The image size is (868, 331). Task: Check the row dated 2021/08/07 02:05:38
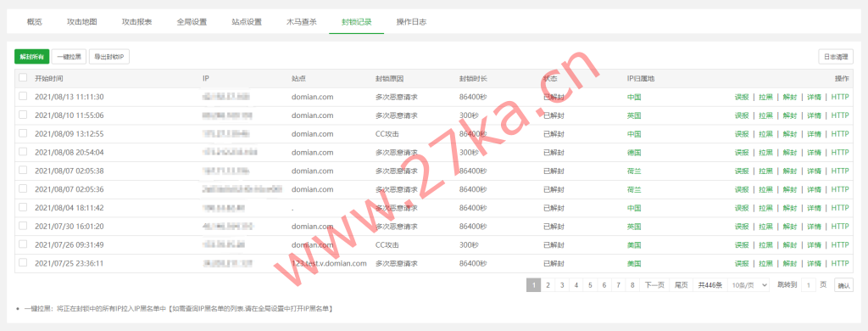(x=23, y=171)
